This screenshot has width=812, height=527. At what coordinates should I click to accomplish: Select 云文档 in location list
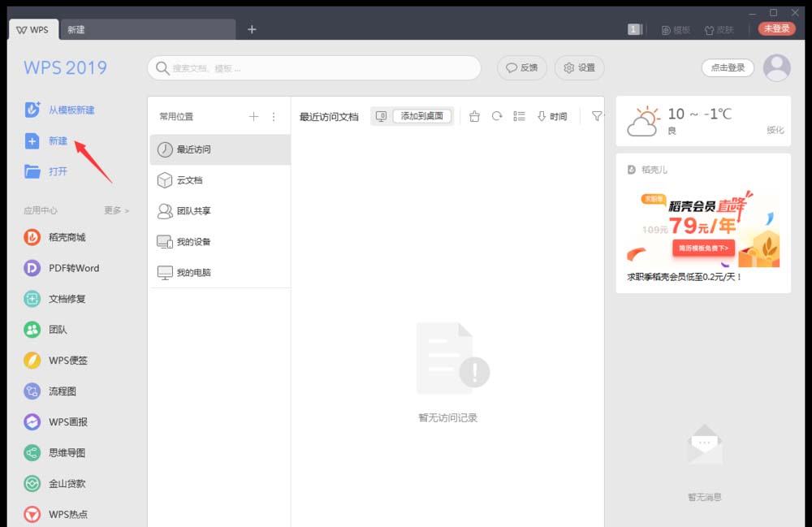coord(220,180)
